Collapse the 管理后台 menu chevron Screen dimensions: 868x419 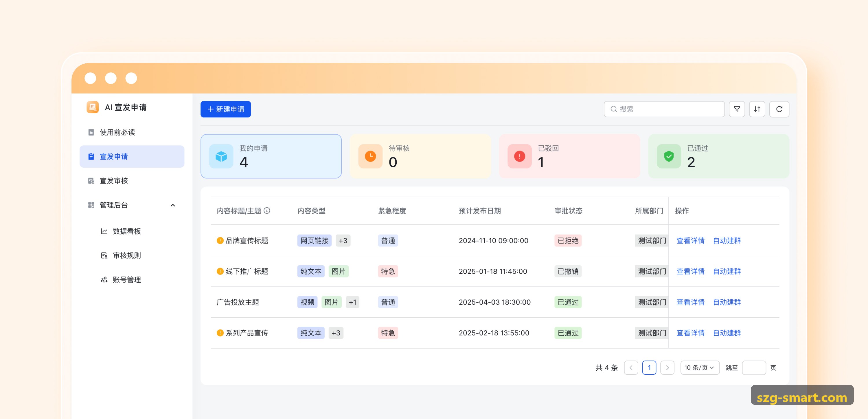(173, 205)
